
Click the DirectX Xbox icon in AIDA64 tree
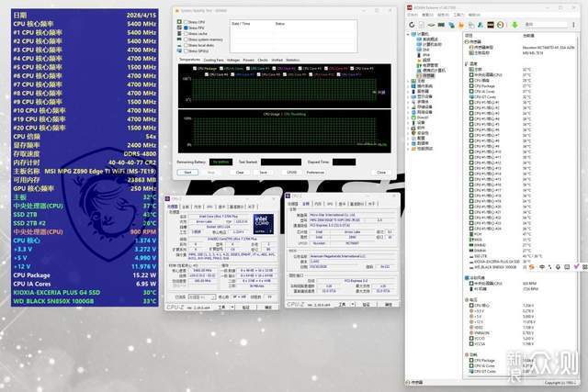(x=413, y=118)
